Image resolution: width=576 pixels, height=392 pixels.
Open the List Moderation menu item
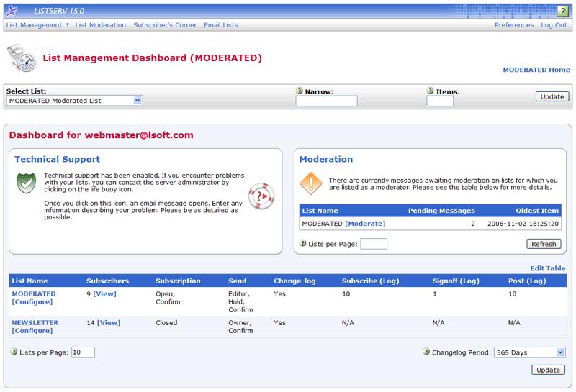click(x=101, y=25)
